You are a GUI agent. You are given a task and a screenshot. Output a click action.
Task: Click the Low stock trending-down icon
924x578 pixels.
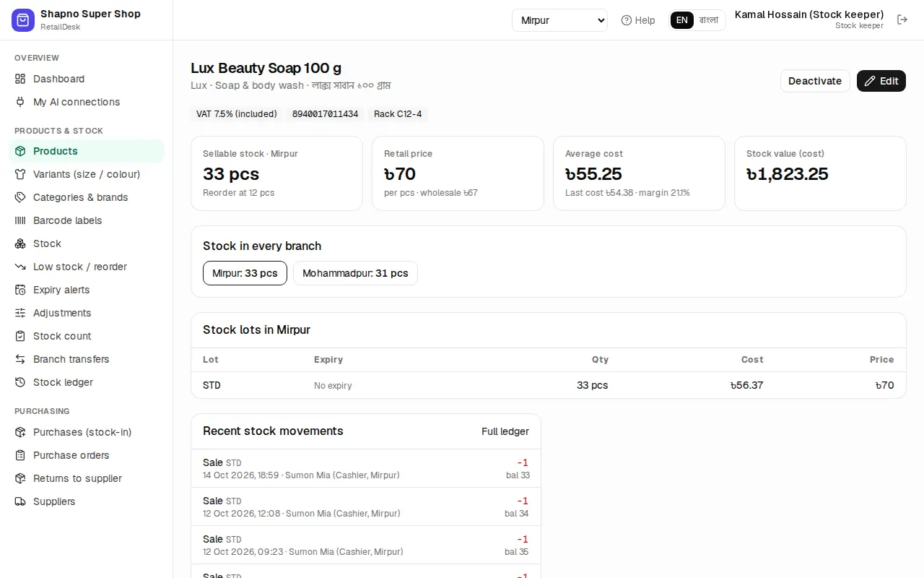[x=20, y=267]
